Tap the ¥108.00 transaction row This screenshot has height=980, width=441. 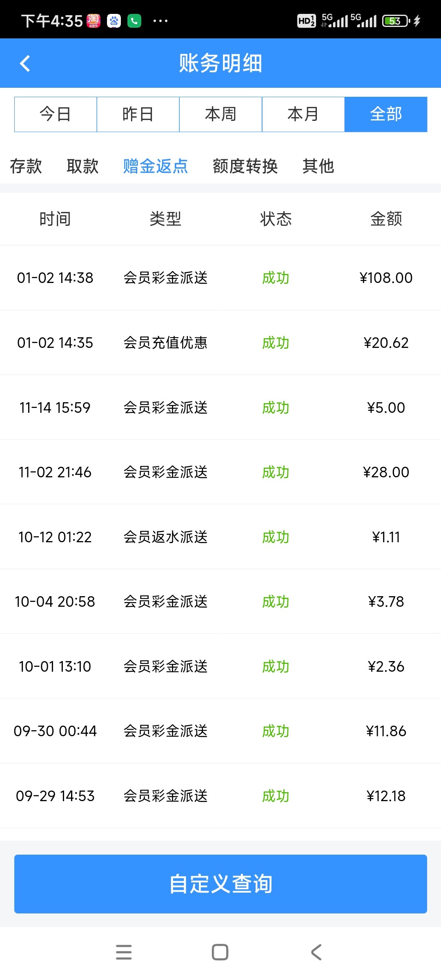(x=220, y=278)
